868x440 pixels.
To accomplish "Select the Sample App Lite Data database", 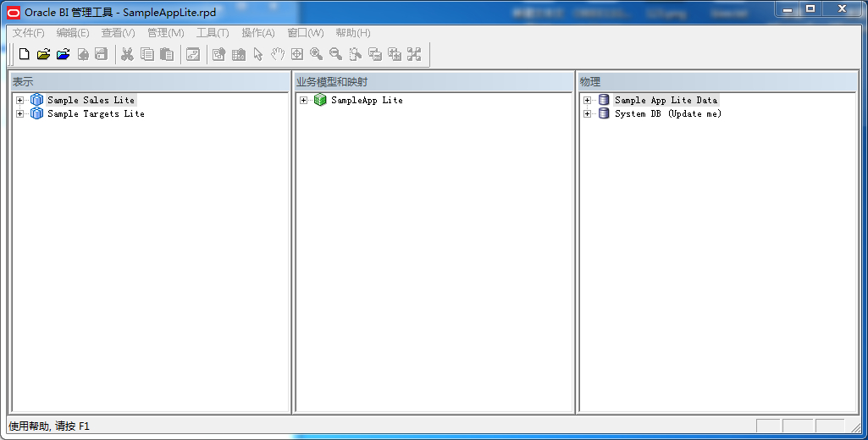I will click(666, 100).
